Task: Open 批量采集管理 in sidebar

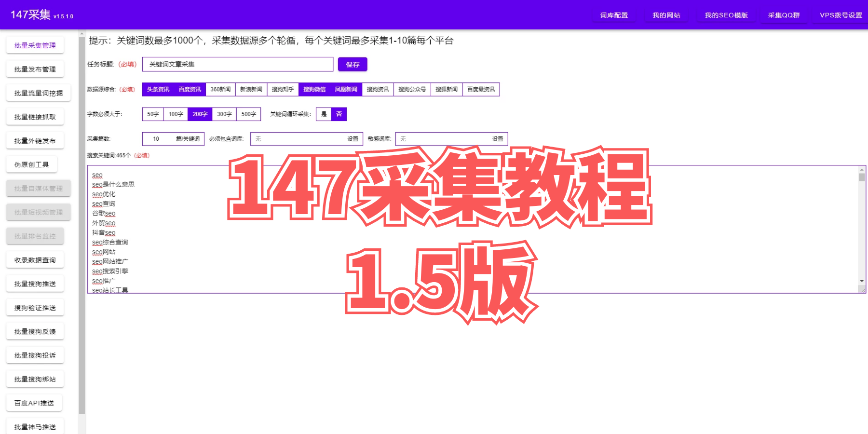Action: coord(35,45)
